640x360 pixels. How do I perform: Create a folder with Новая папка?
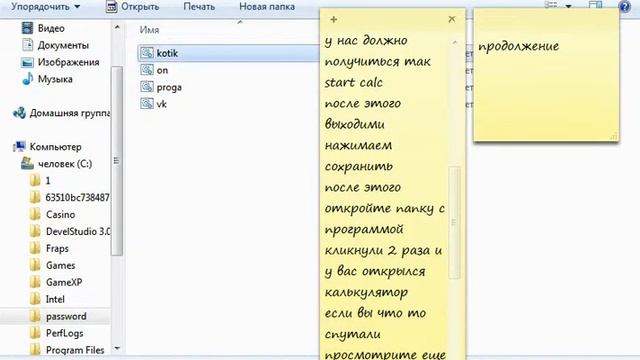tap(267, 7)
